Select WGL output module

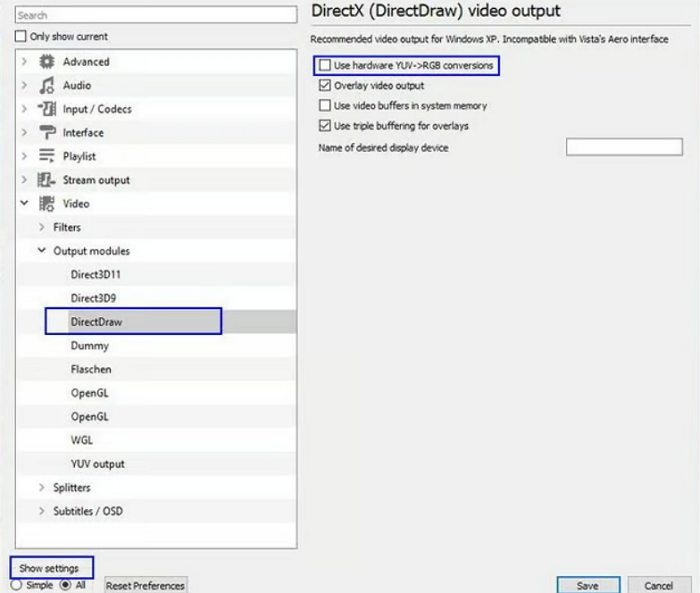coord(82,440)
